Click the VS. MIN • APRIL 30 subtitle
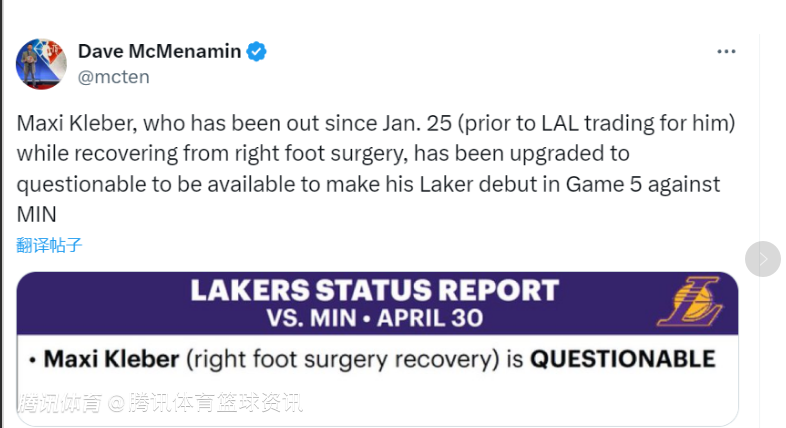 click(375, 319)
